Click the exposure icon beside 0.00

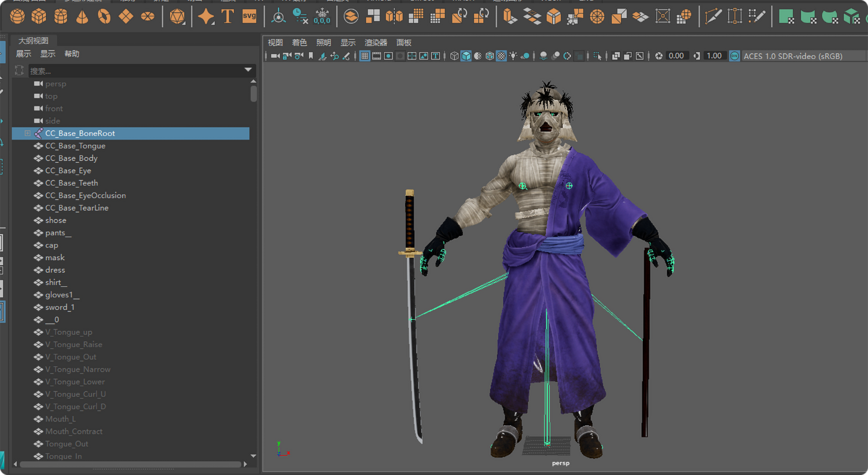tap(659, 56)
